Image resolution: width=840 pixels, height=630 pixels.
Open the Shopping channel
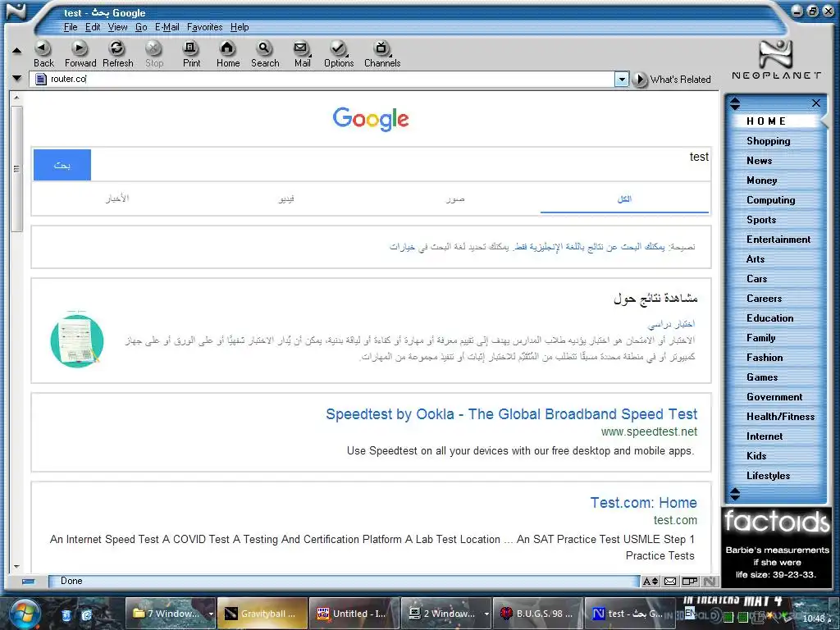click(x=768, y=141)
